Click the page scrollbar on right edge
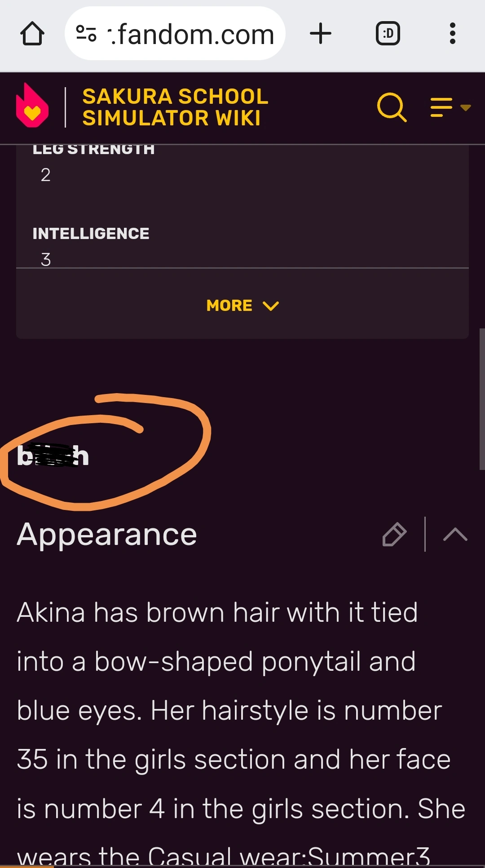The width and height of the screenshot is (485, 868). pyautogui.click(x=482, y=399)
